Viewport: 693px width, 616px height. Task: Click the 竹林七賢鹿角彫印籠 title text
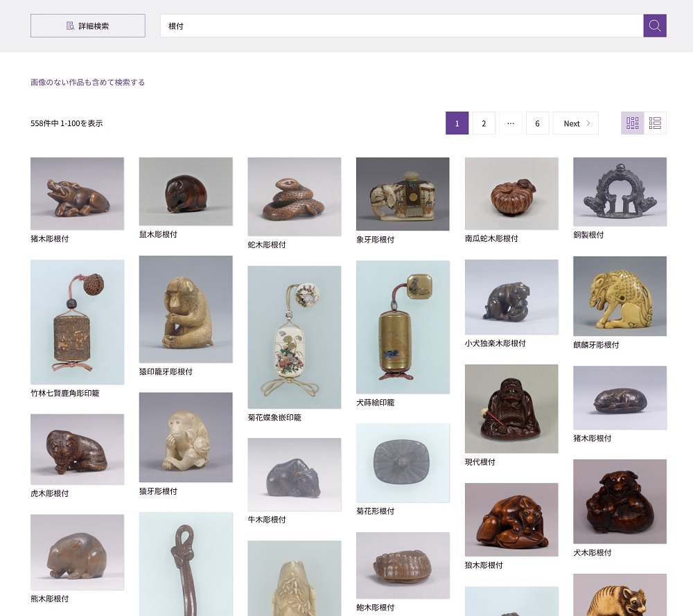65,393
